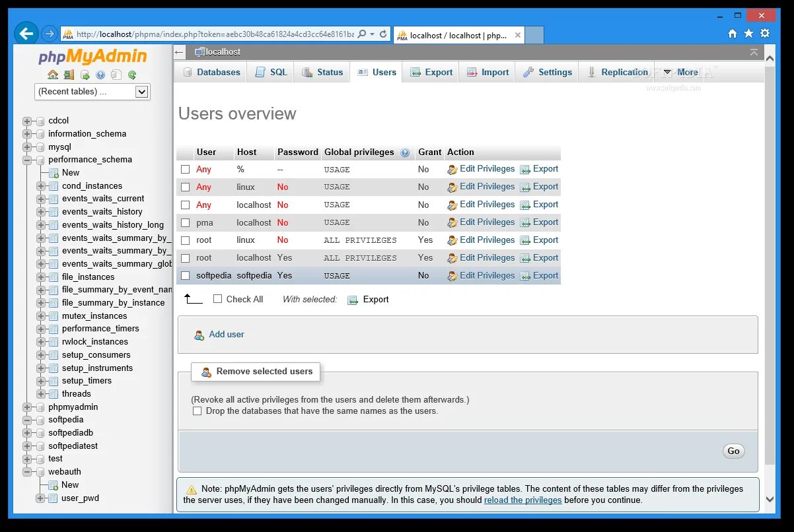Expand the cdcol database node

click(27, 121)
